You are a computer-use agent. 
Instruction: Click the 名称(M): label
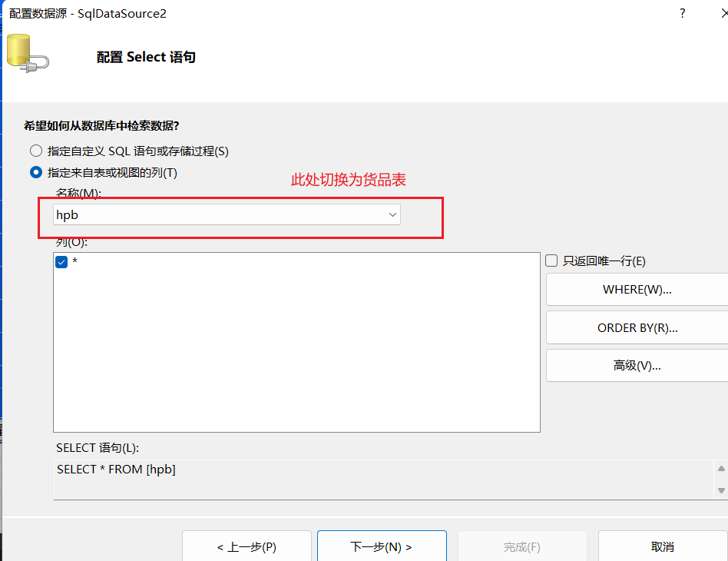pos(78,192)
